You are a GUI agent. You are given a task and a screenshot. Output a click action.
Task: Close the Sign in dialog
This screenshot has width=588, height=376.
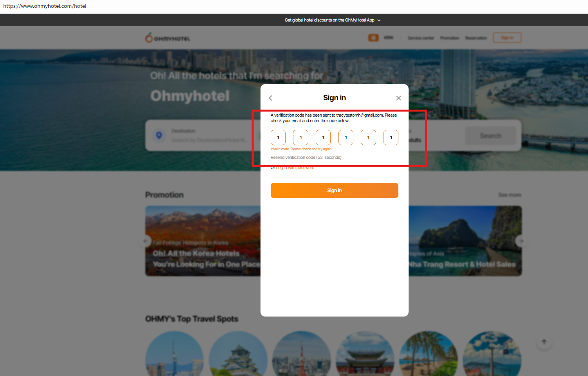tap(398, 98)
